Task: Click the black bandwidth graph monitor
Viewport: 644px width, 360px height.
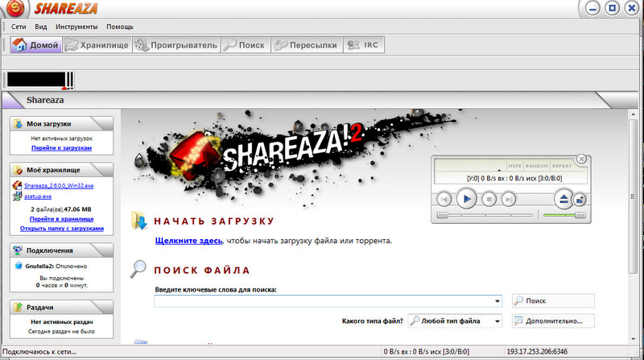Action: 36,80
